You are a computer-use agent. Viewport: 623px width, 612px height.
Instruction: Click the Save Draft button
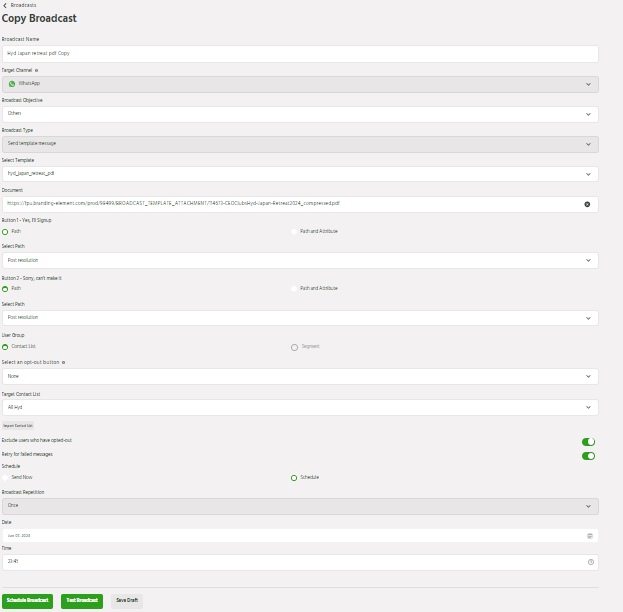[127, 601]
